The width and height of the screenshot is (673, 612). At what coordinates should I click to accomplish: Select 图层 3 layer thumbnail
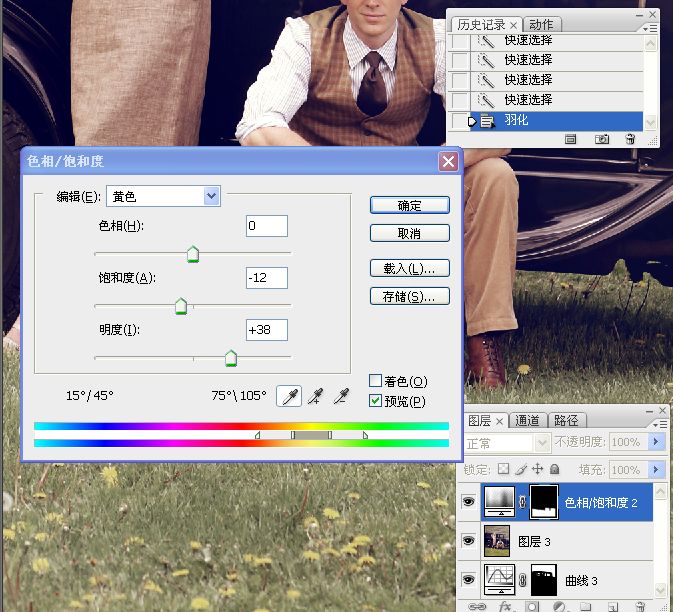click(497, 541)
